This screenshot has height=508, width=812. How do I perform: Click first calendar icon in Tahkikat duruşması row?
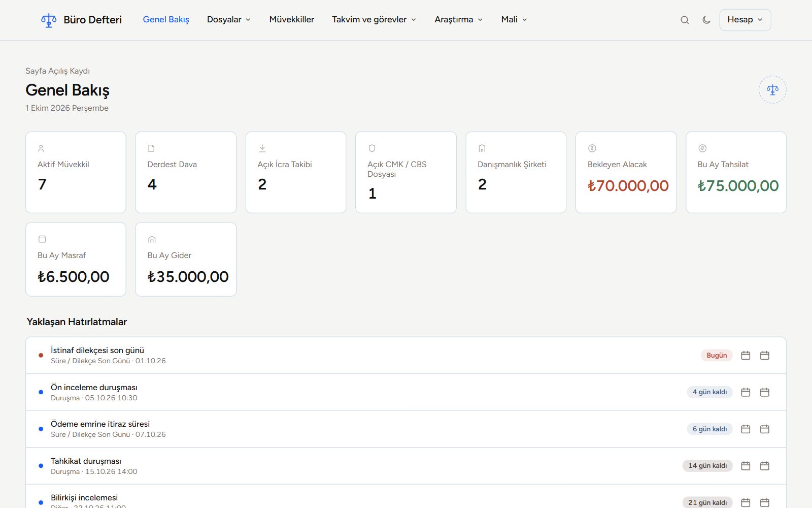[x=746, y=466]
